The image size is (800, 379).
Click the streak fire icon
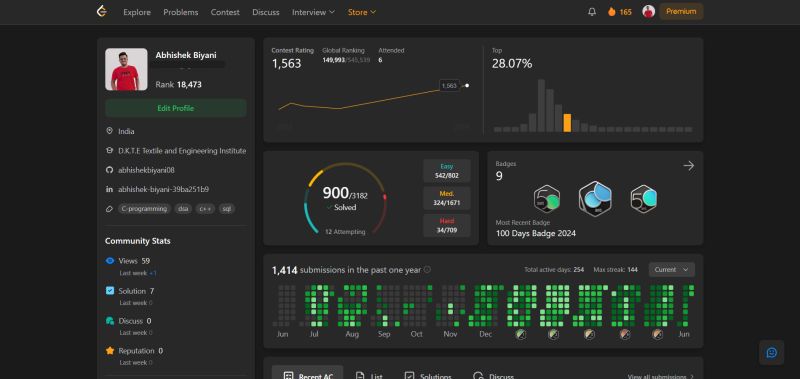(x=612, y=12)
